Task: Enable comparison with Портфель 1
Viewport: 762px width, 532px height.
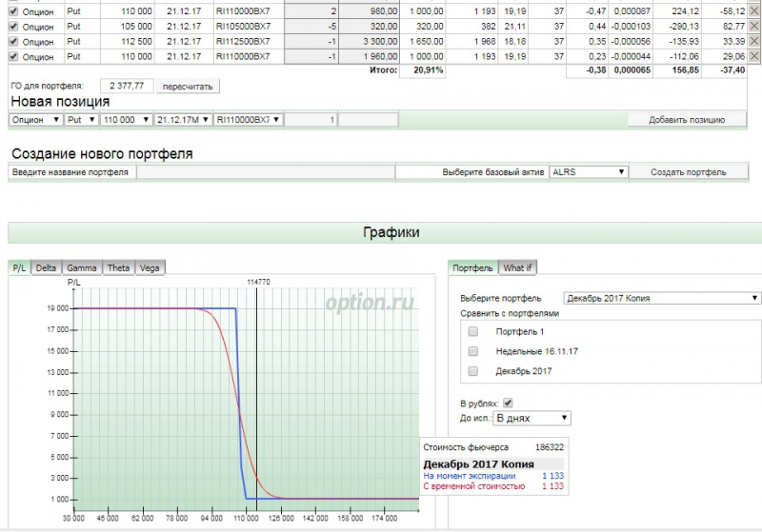Action: tap(473, 332)
